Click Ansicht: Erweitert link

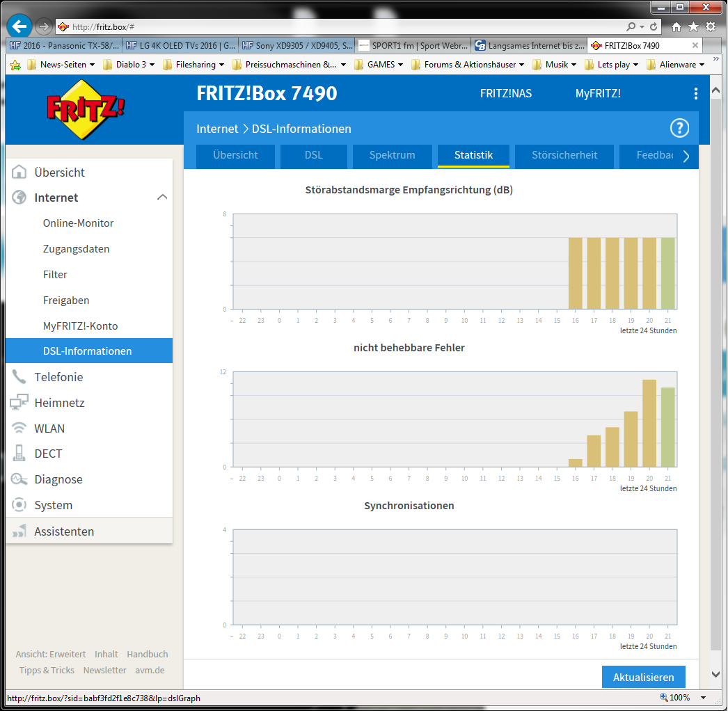[x=51, y=655]
